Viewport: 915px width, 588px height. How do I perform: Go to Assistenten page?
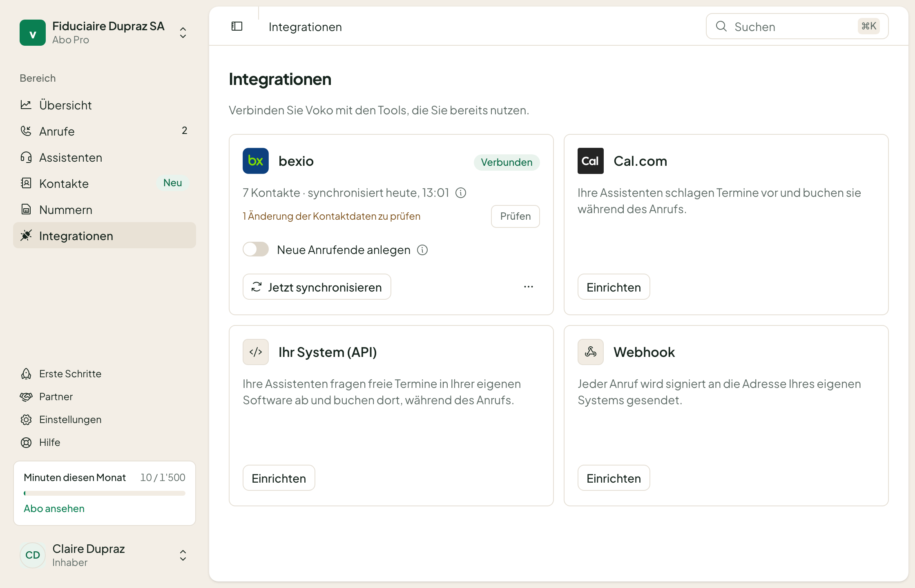pos(105,158)
